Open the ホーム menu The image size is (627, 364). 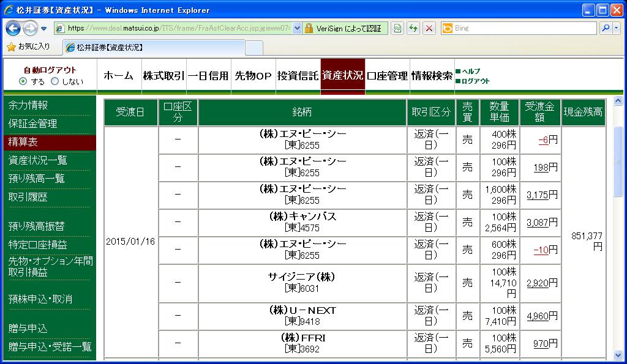[x=119, y=75]
